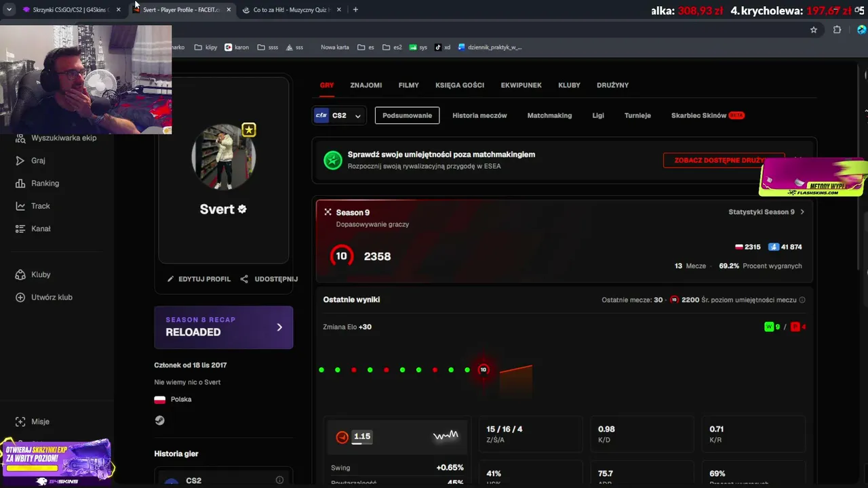Image resolution: width=868 pixels, height=488 pixels.
Task: Open the Ranking bar-chart icon
Action: click(20, 183)
